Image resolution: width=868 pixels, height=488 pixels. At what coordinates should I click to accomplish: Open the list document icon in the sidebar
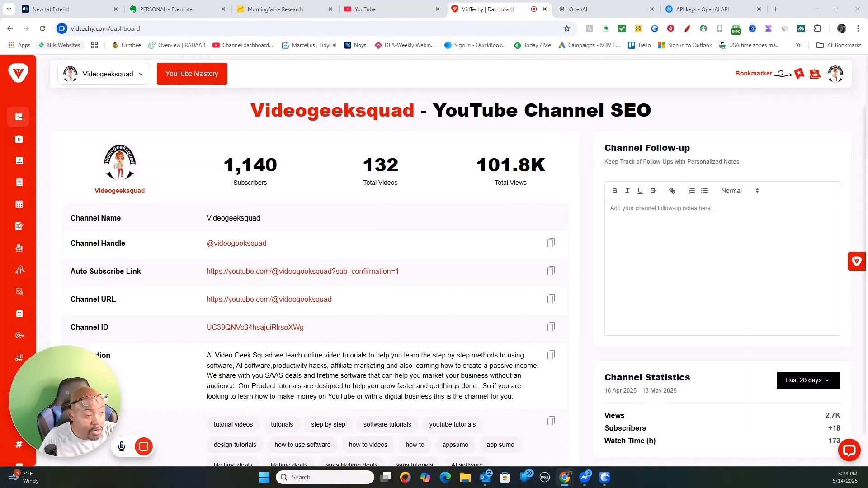[x=19, y=314]
